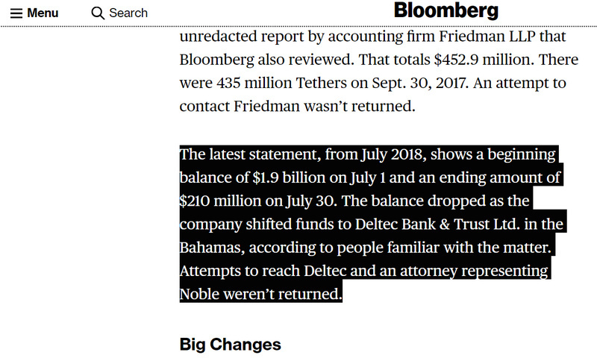Click the Big Changes heading
Screen dimensions: 597x364
coord(230,345)
